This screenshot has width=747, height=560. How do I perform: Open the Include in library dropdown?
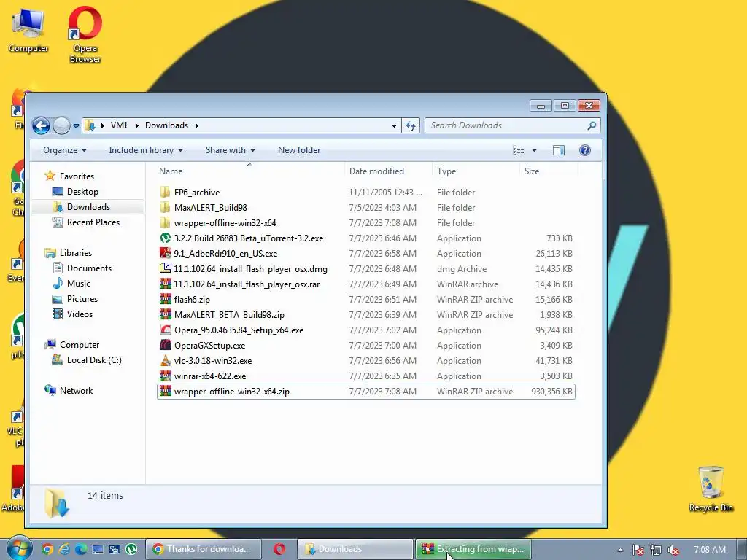146,150
